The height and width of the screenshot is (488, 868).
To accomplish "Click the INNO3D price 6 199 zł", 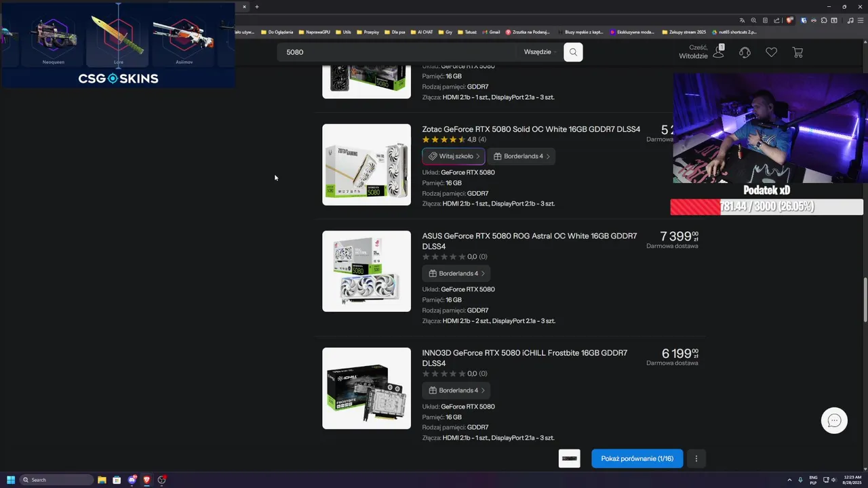I will click(679, 354).
